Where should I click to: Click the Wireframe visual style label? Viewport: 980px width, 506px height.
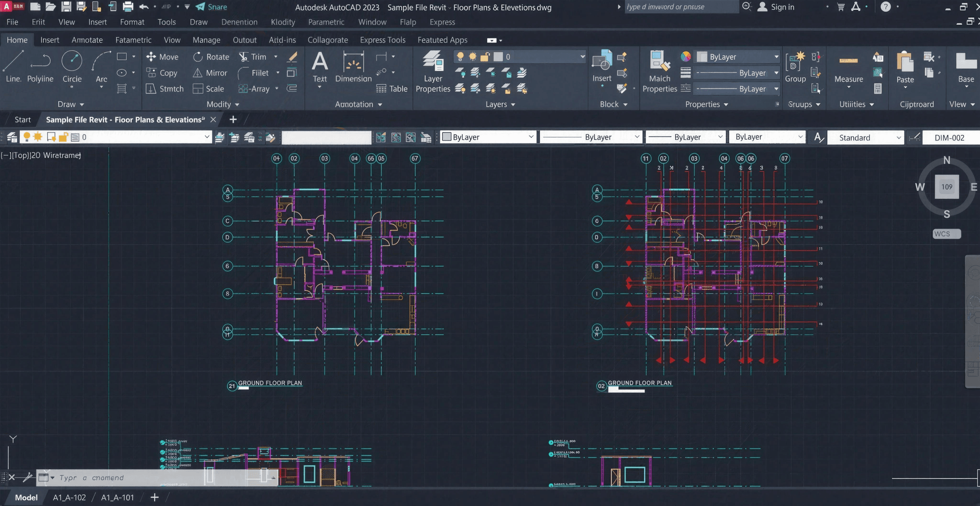(x=56, y=155)
